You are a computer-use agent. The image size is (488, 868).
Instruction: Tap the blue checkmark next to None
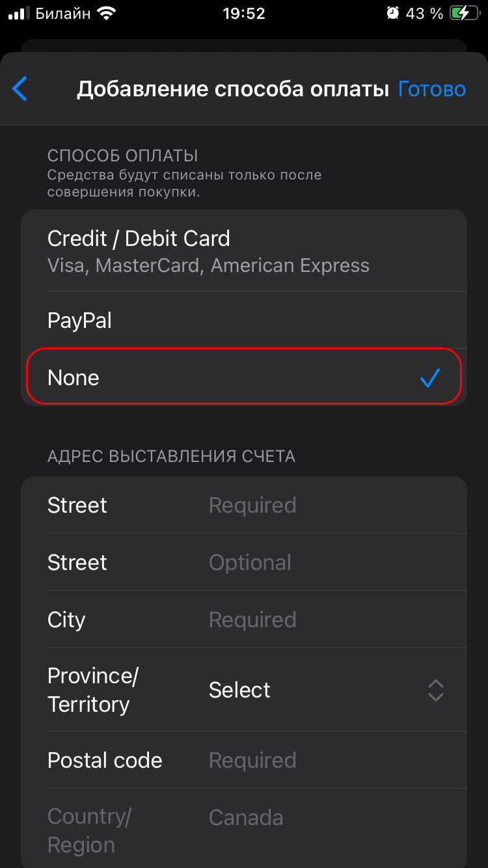click(x=430, y=377)
